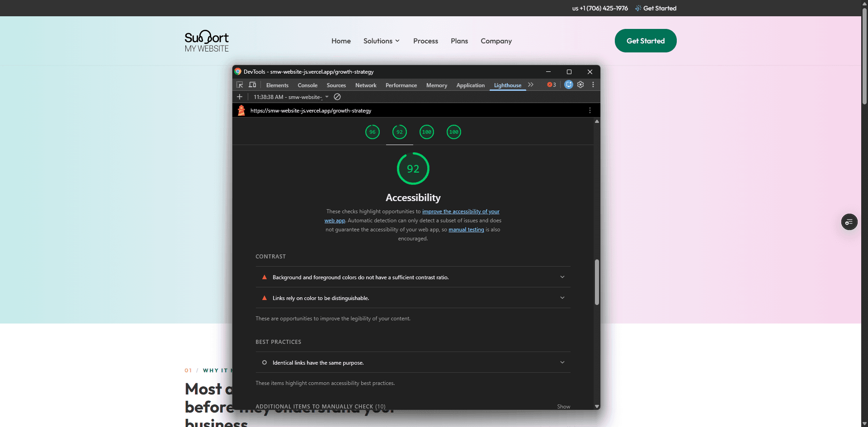Open the more tabs double-chevron
Image resolution: width=868 pixels, height=427 pixels.
click(531, 85)
